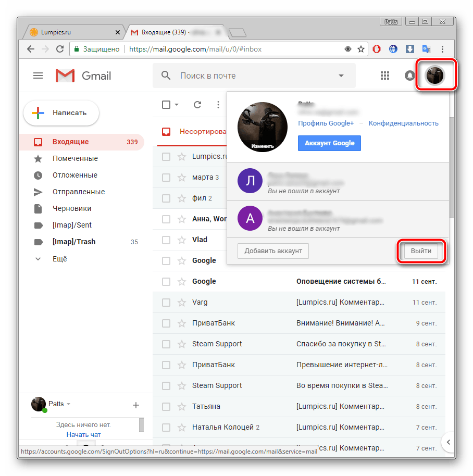The width and height of the screenshot is (473, 476).
Task: Open Конфиденциальность link
Action: [404, 123]
